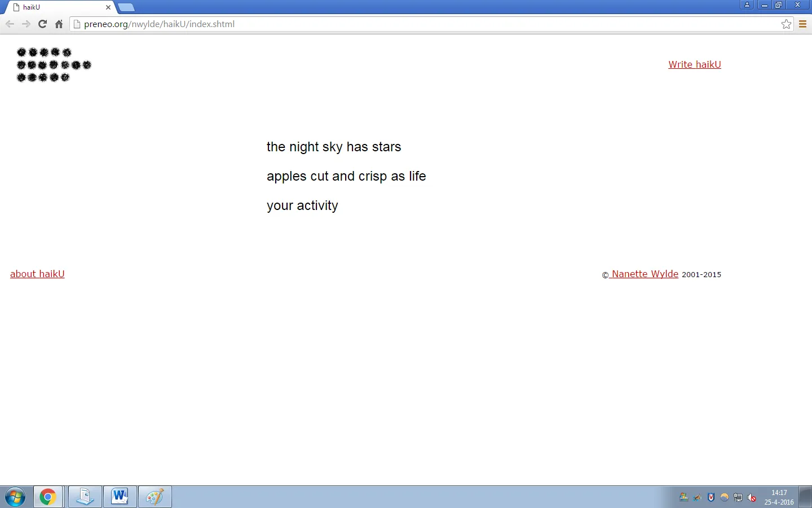Visit the Nanette Wylde link

click(x=645, y=274)
